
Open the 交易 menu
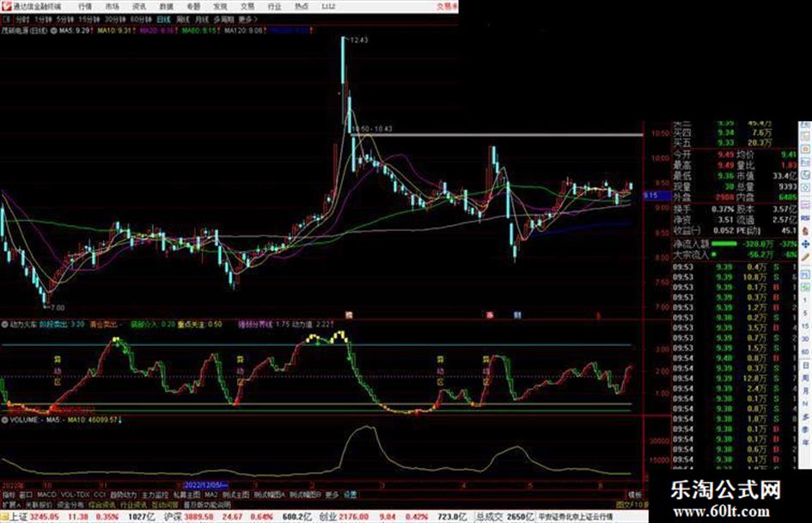coord(247,7)
